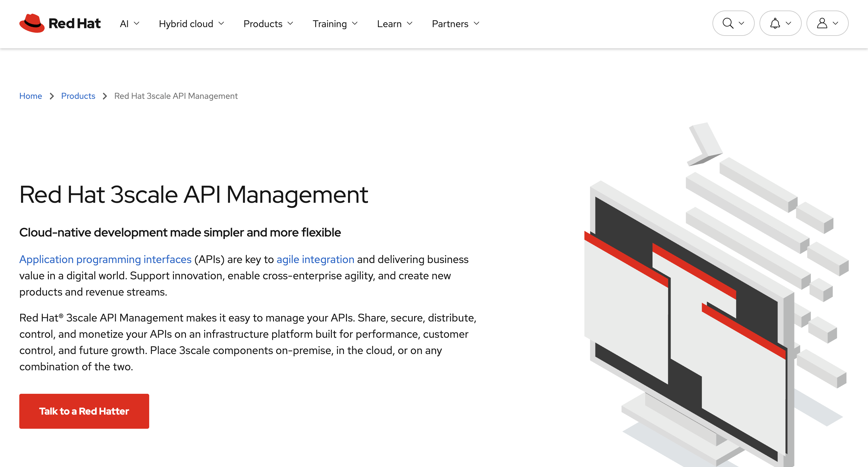This screenshot has width=868, height=467.
Task: Open search via magnifying glass icon
Action: pyautogui.click(x=728, y=23)
